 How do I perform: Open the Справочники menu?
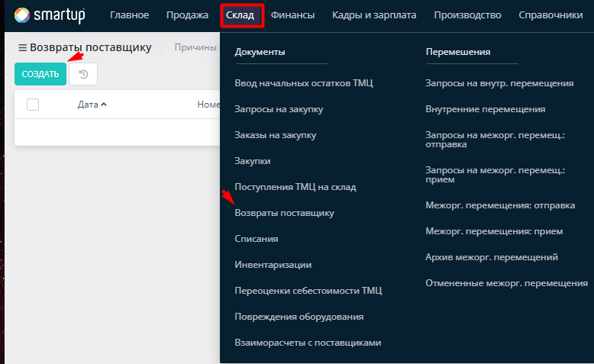[x=550, y=15]
